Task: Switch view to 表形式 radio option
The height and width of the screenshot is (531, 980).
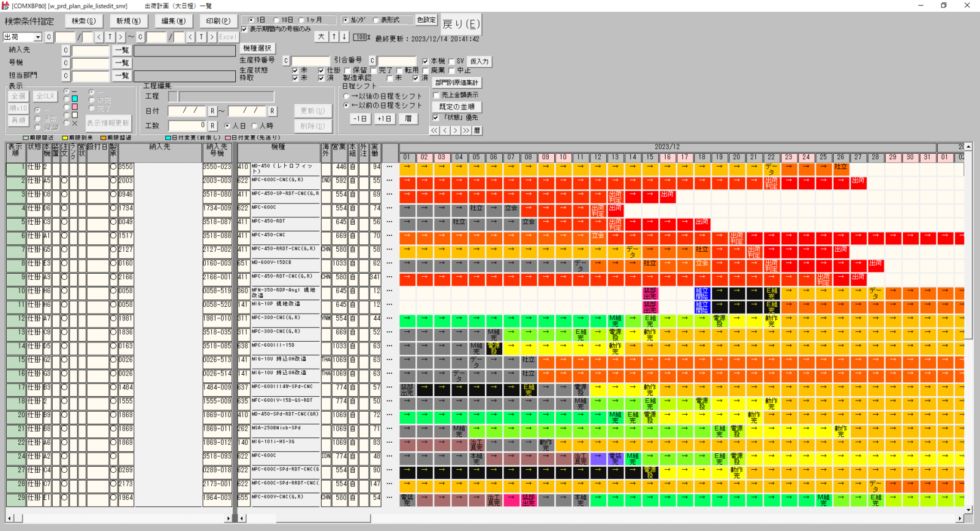Action: point(376,20)
